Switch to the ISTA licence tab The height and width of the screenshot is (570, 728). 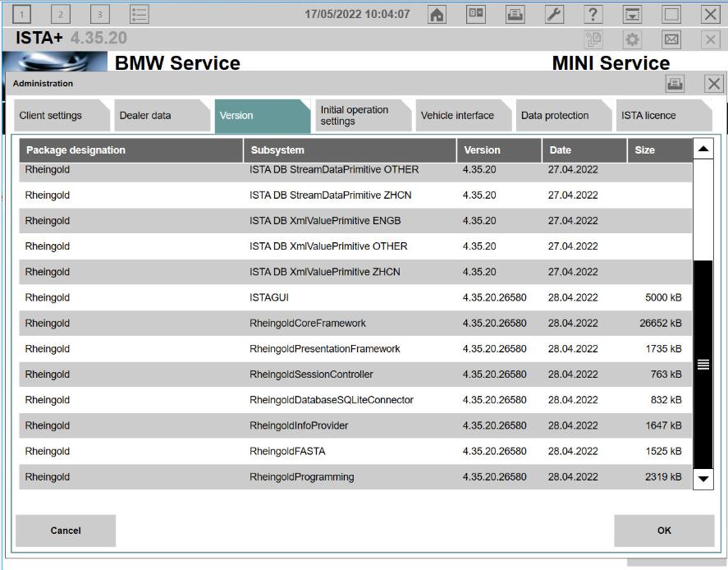(x=664, y=116)
